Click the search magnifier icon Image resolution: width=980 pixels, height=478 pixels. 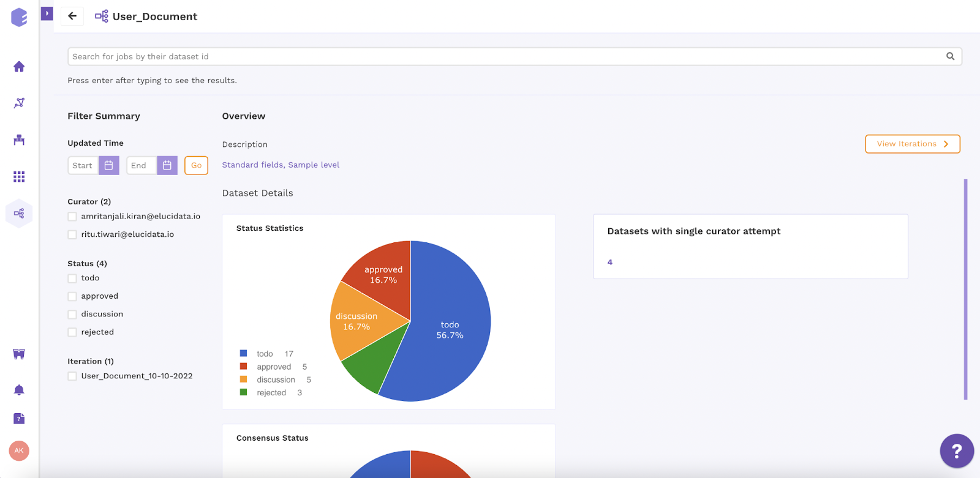coord(951,56)
